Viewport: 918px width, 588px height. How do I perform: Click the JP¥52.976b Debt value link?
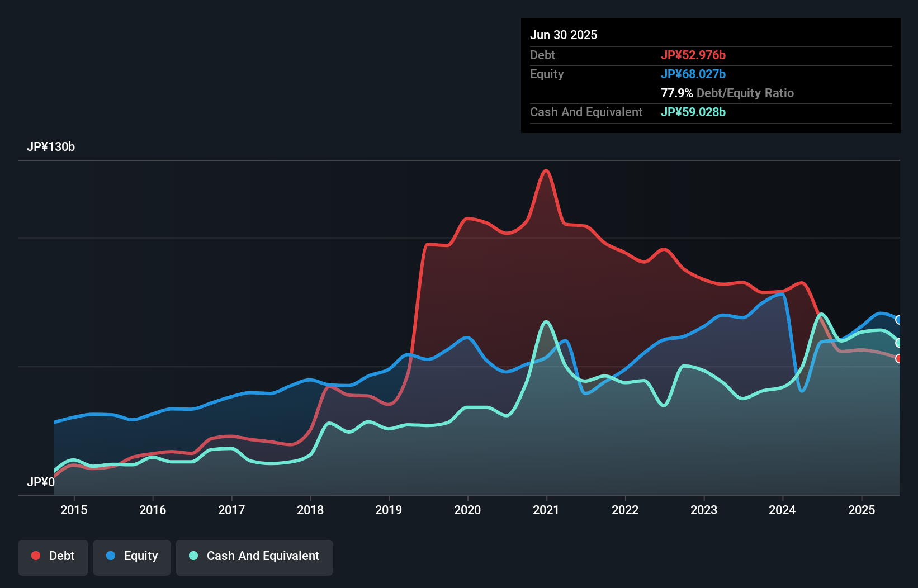(693, 55)
